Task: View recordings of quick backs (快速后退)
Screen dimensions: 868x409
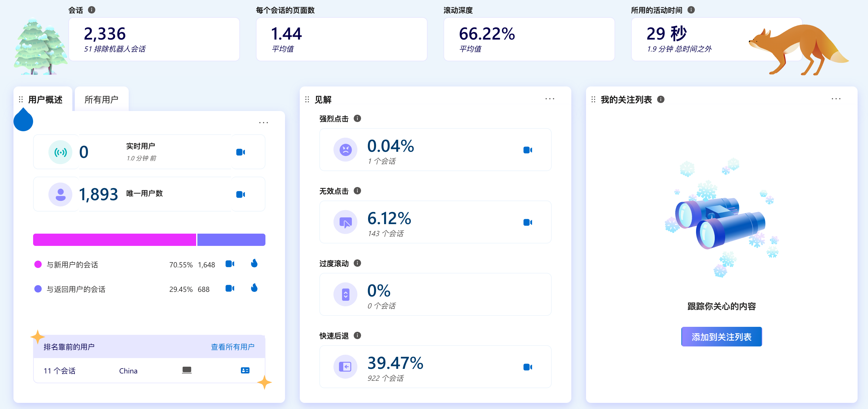Action: 527,367
